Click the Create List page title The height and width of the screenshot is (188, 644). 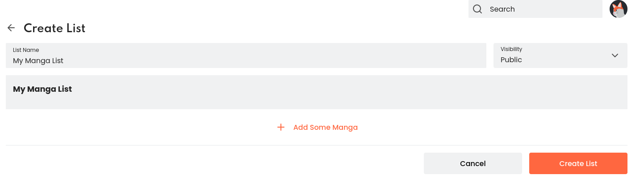[54, 28]
